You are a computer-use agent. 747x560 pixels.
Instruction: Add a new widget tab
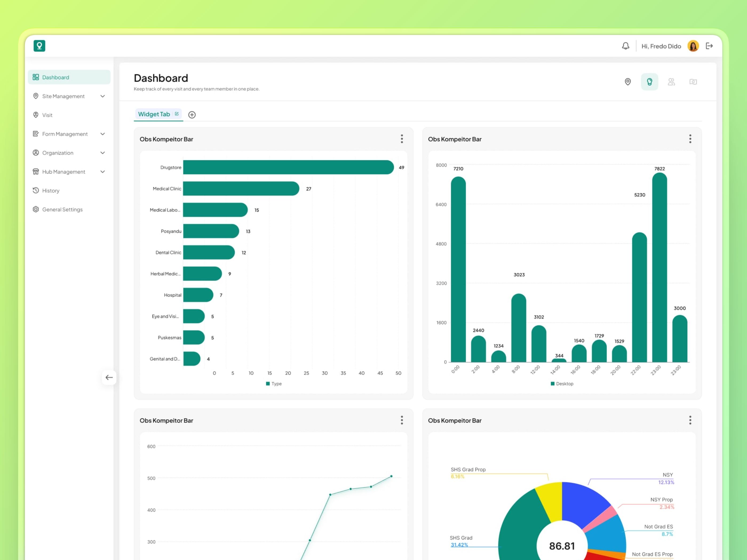(x=192, y=115)
